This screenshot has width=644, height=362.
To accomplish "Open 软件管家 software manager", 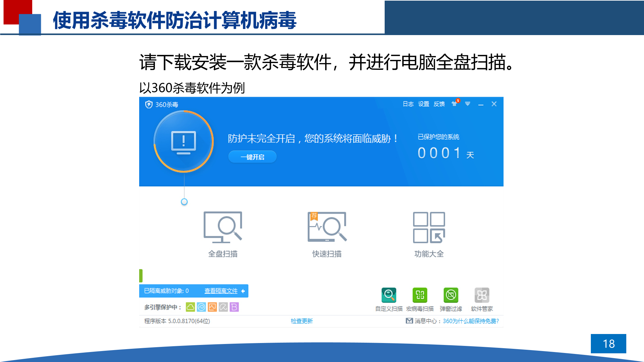I will coord(482,295).
